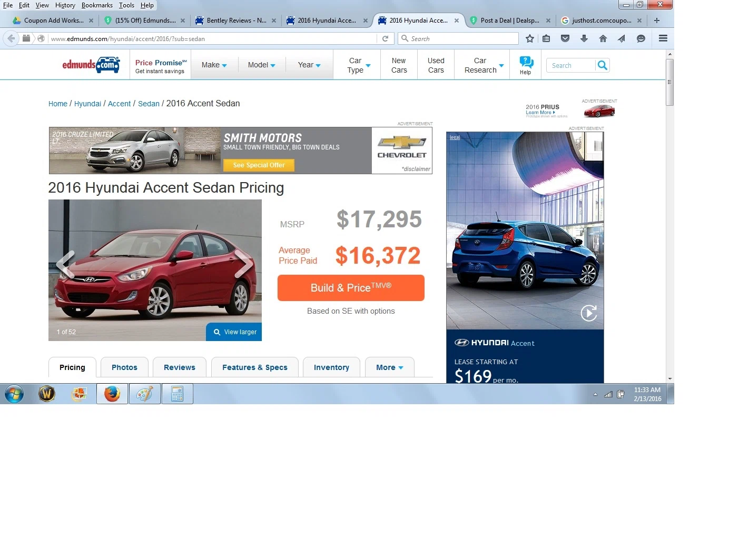
Task: Open the bookmarks list icon
Action: click(546, 38)
